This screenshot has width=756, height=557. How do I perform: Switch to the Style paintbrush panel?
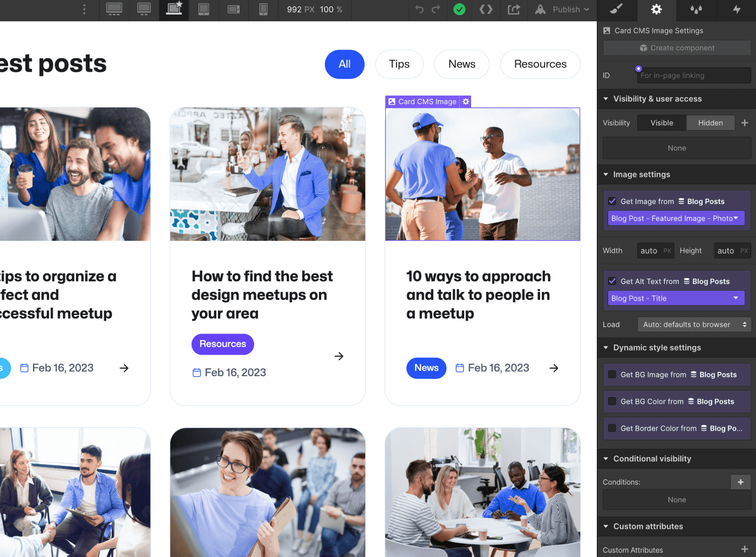tap(617, 10)
